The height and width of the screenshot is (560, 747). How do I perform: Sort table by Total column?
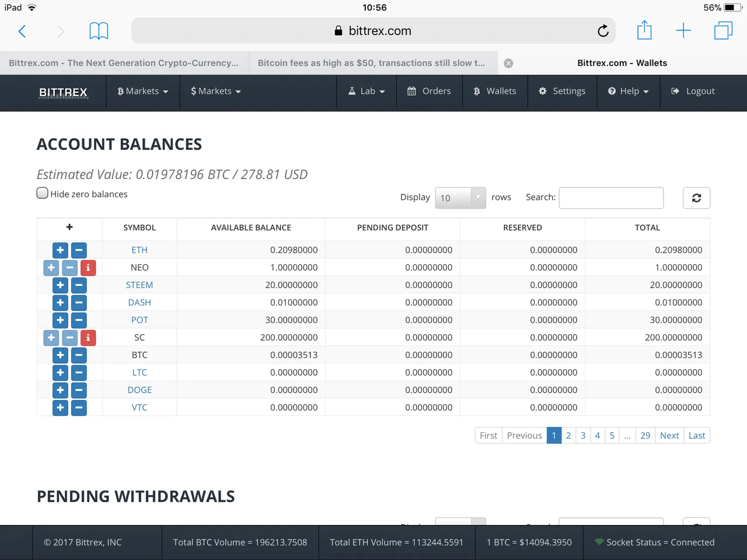click(x=647, y=228)
